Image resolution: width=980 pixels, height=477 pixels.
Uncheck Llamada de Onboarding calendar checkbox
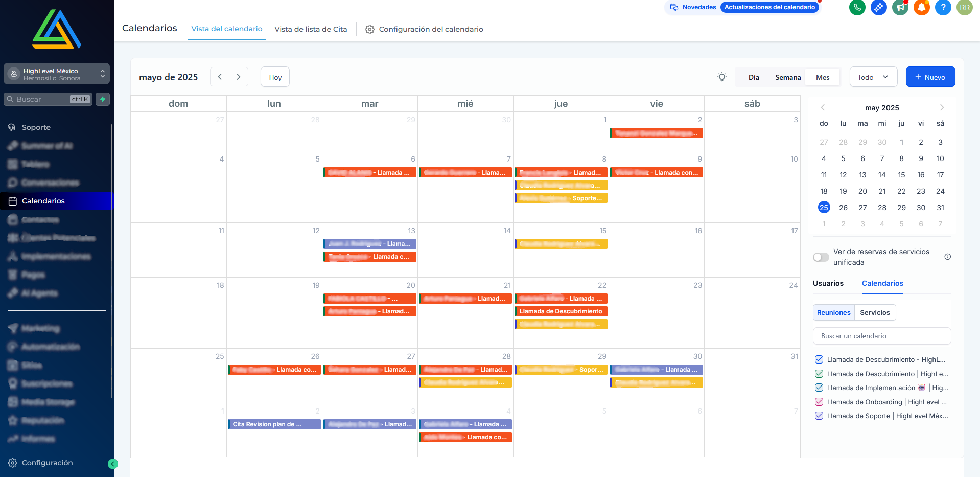click(819, 402)
